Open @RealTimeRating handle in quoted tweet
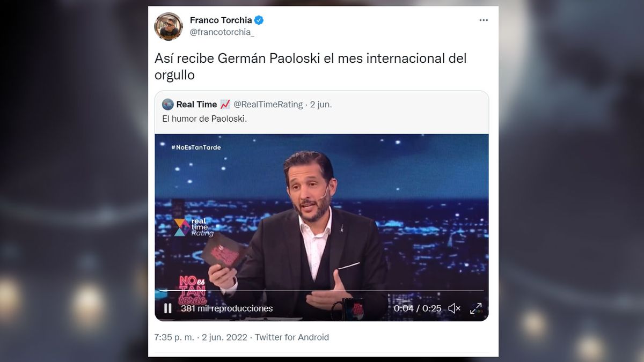The height and width of the screenshot is (362, 644). (268, 105)
